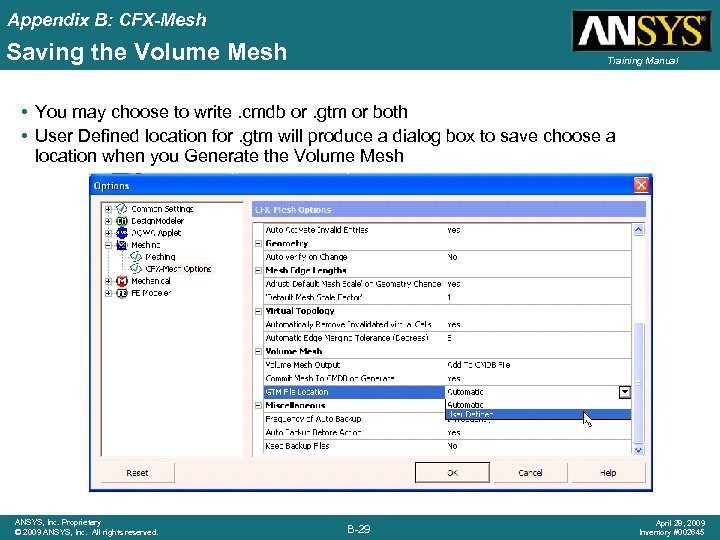Click the scrollbar down arrow
Screen dimensions: 720x540
(639, 450)
